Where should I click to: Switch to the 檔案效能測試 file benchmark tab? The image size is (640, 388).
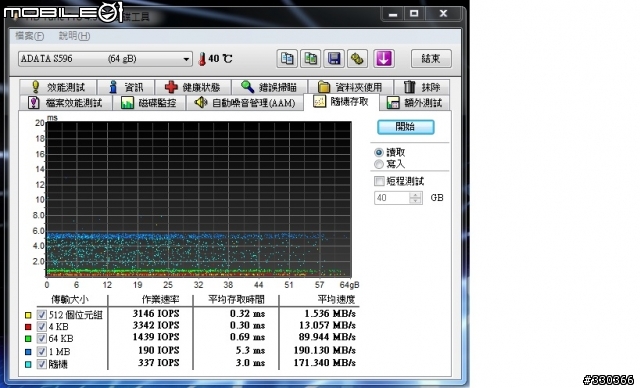coord(66,102)
